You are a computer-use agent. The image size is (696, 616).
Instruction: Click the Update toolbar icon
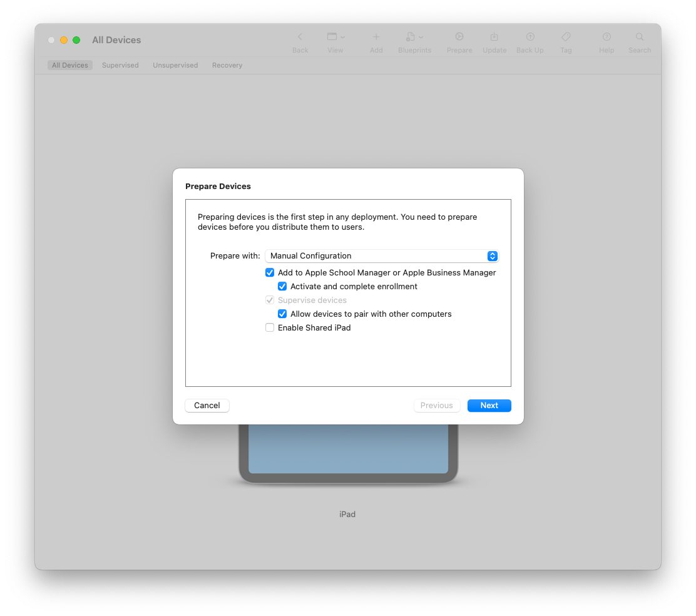coord(494,37)
